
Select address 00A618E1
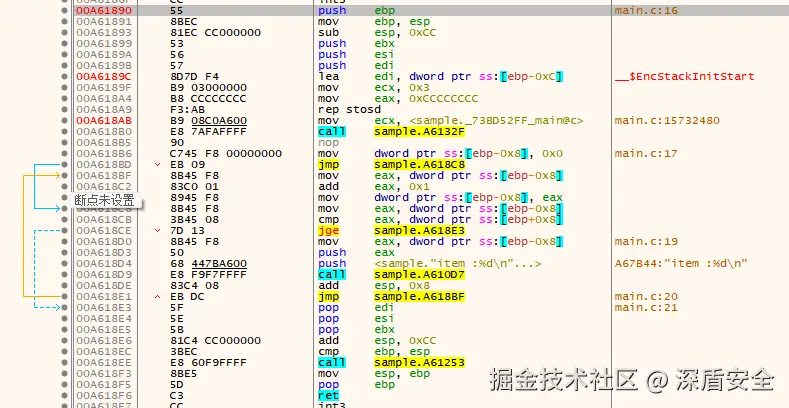click(104, 297)
